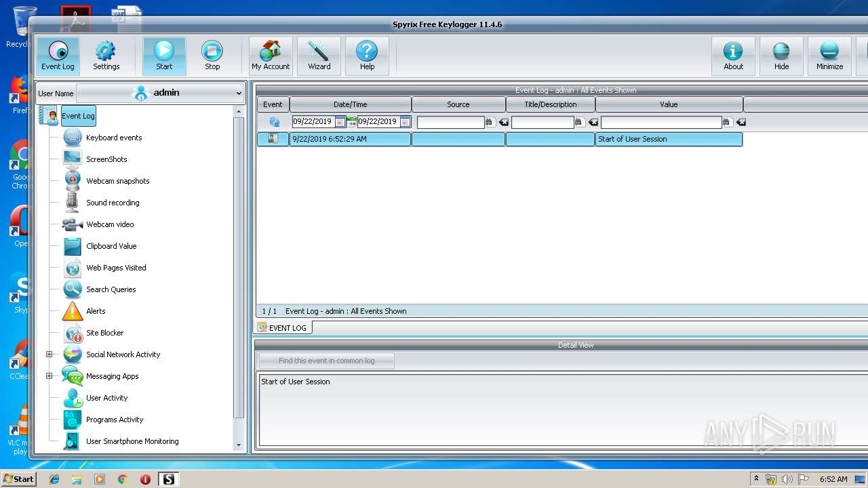Clear the Value filter
This screenshot has width=868, height=488.
pos(741,122)
